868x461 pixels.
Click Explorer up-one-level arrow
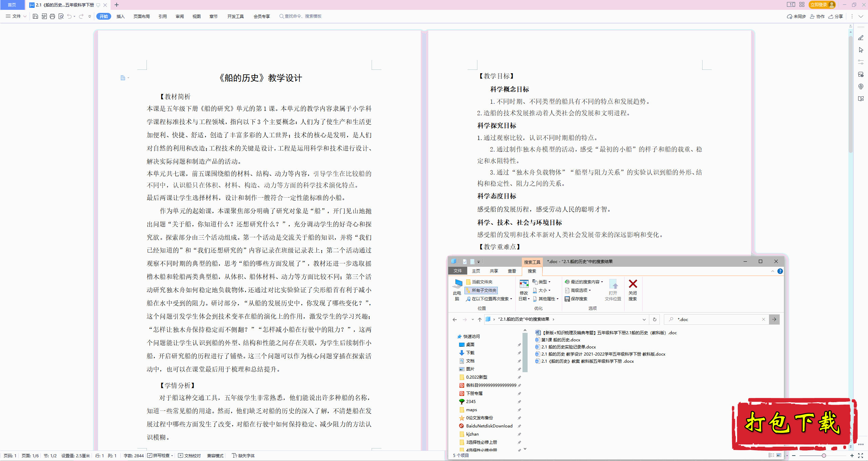[479, 319]
